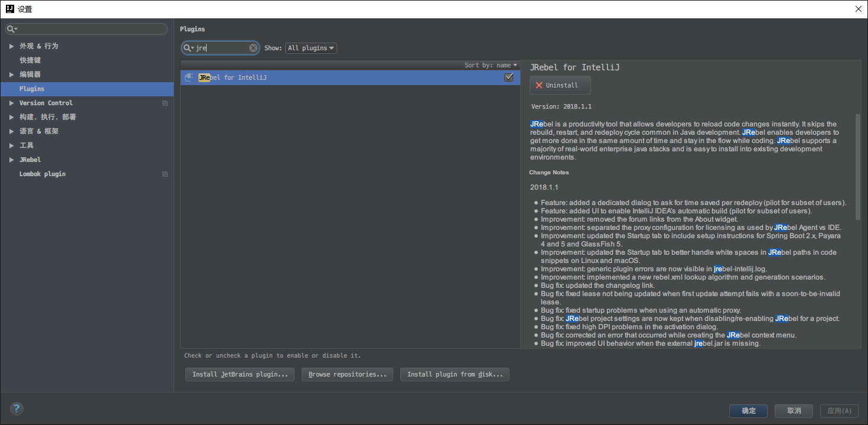Click Install plugin from disk button

click(455, 374)
